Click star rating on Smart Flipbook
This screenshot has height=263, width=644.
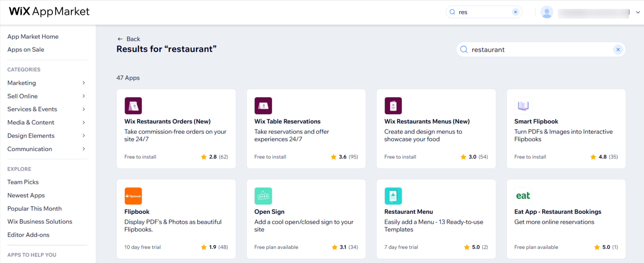[x=604, y=157]
